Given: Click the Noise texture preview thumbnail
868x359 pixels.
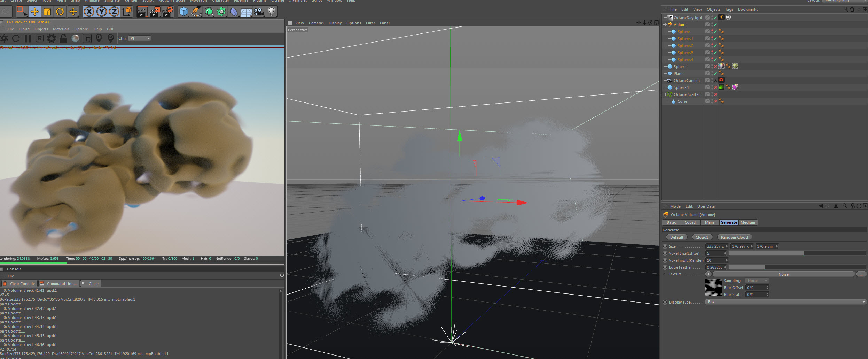Looking at the screenshot, I should (713, 288).
